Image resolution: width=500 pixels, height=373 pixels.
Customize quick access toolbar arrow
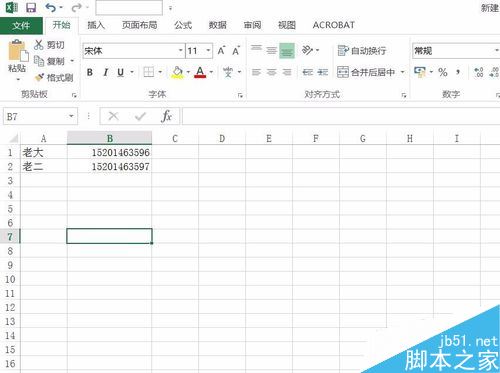[170, 8]
